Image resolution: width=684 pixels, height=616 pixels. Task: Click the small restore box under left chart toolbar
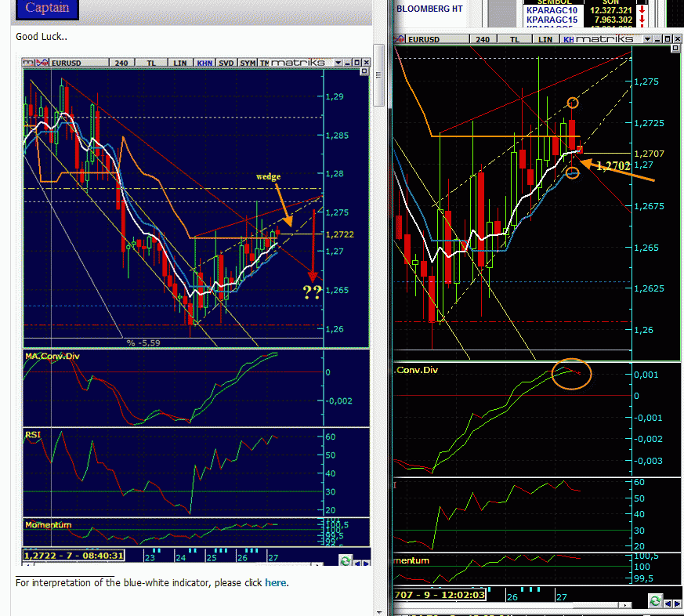click(x=364, y=71)
